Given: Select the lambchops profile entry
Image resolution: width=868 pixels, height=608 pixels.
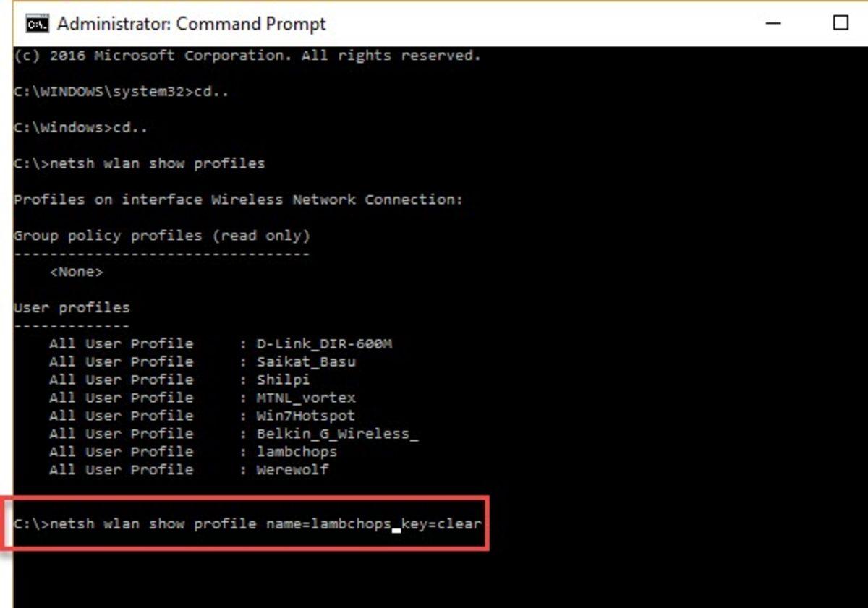Looking at the screenshot, I should tap(297, 451).
